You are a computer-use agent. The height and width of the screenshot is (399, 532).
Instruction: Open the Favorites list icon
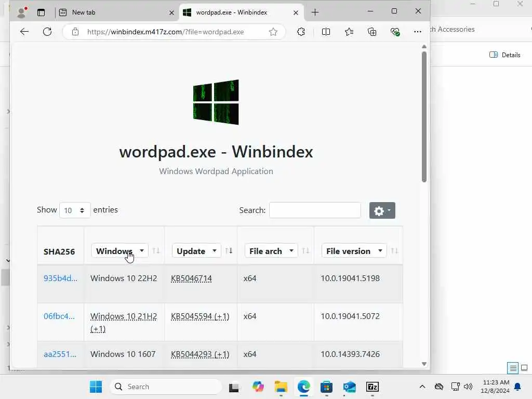(x=349, y=32)
